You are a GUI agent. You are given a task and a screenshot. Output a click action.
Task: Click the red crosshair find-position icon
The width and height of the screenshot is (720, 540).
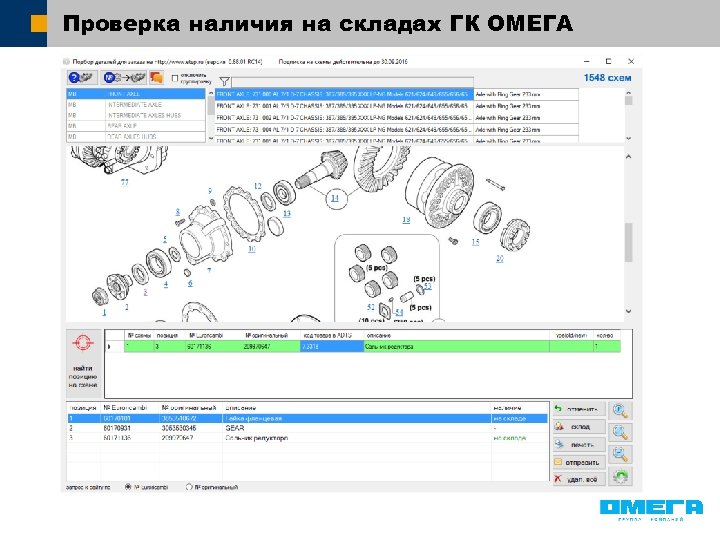[83, 343]
